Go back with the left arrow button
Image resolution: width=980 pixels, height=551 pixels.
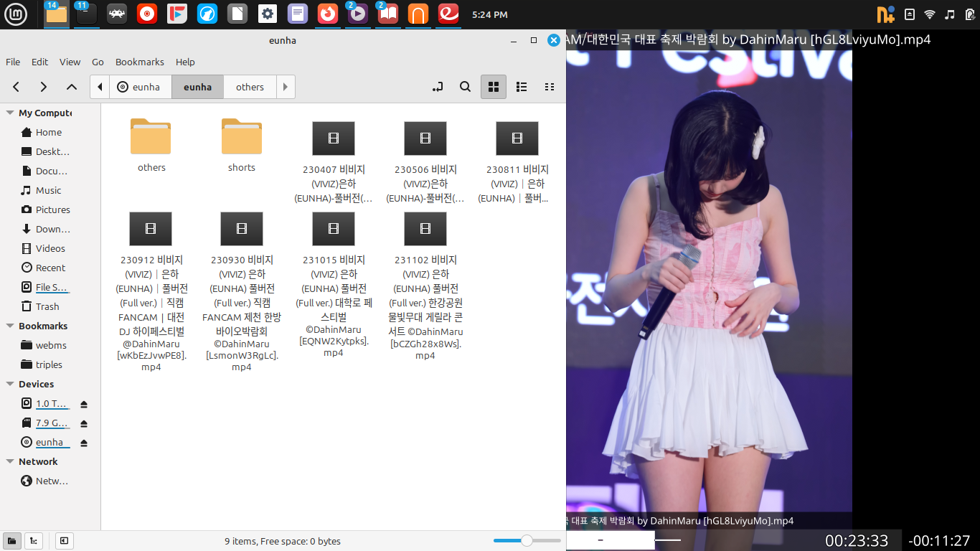[x=17, y=87]
